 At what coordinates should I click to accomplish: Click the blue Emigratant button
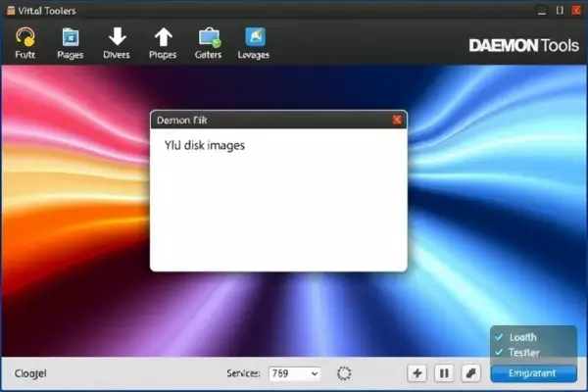(533, 373)
